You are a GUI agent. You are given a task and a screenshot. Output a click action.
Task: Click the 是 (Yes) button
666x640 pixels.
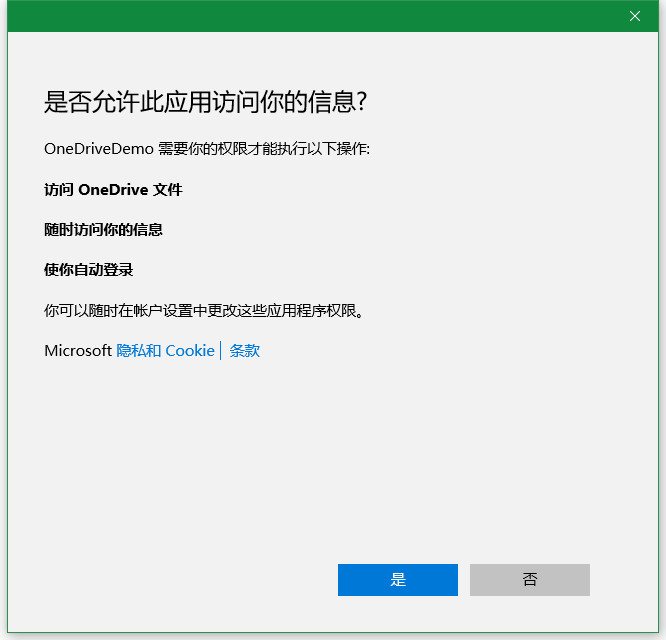[398, 580]
